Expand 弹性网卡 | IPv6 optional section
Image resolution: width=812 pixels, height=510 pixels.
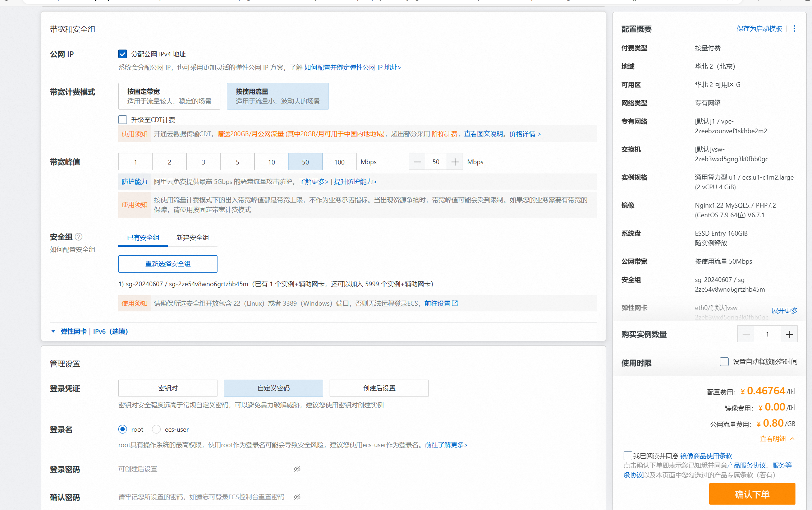94,331
